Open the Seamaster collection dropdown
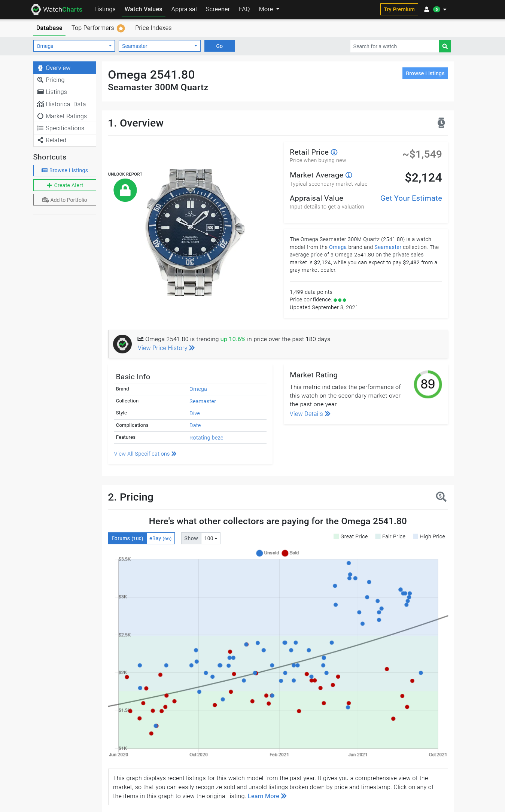Image resolution: width=505 pixels, height=812 pixels. point(159,46)
